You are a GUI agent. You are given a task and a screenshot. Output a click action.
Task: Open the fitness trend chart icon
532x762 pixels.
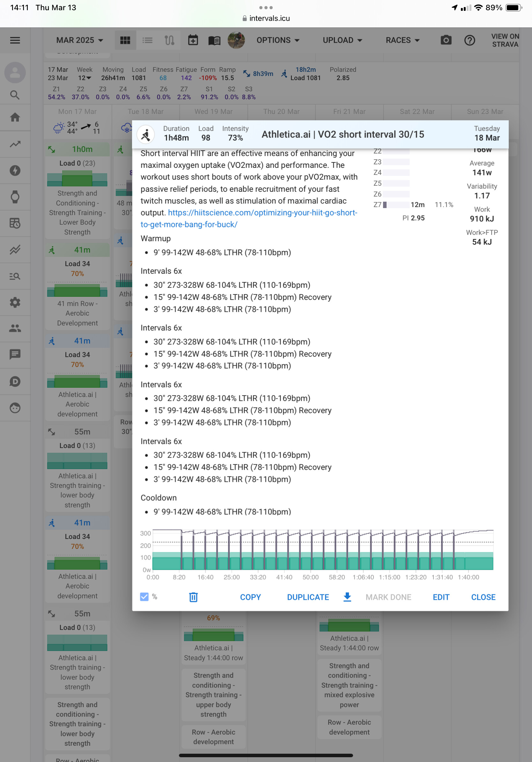(x=15, y=144)
